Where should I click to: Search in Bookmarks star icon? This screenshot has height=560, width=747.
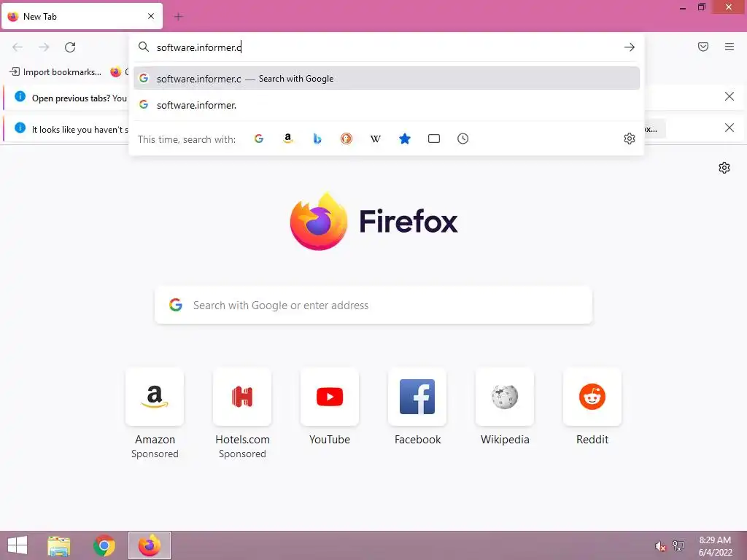(x=404, y=139)
